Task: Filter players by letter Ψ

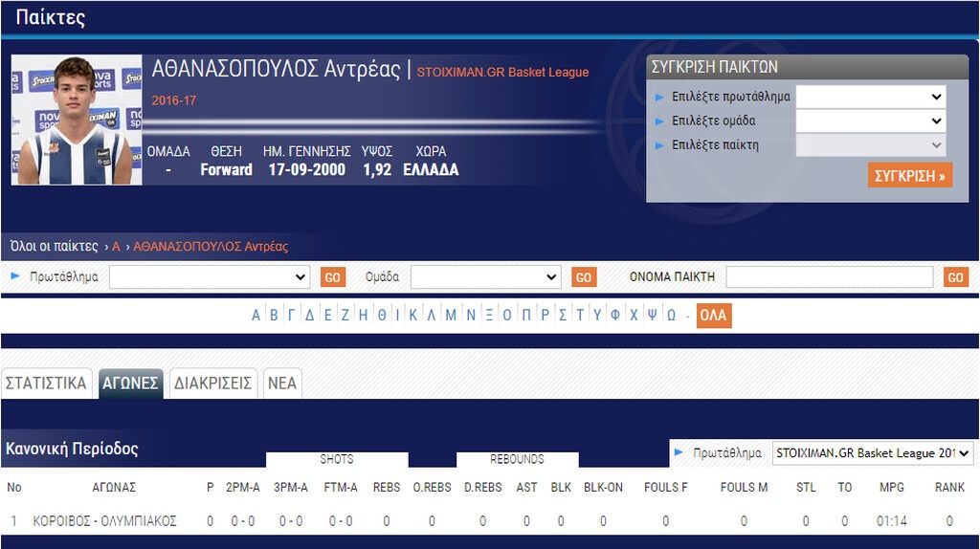Action: coord(652,316)
